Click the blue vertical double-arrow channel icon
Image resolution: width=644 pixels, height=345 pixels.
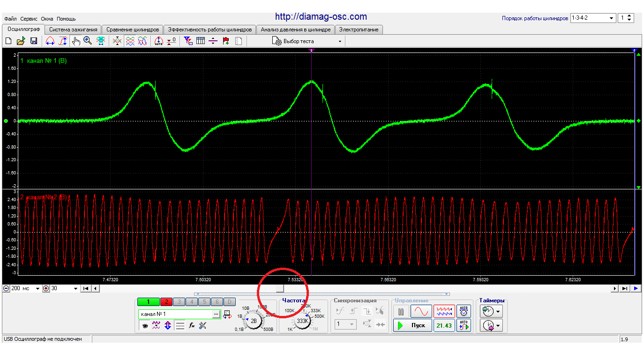pos(168,325)
